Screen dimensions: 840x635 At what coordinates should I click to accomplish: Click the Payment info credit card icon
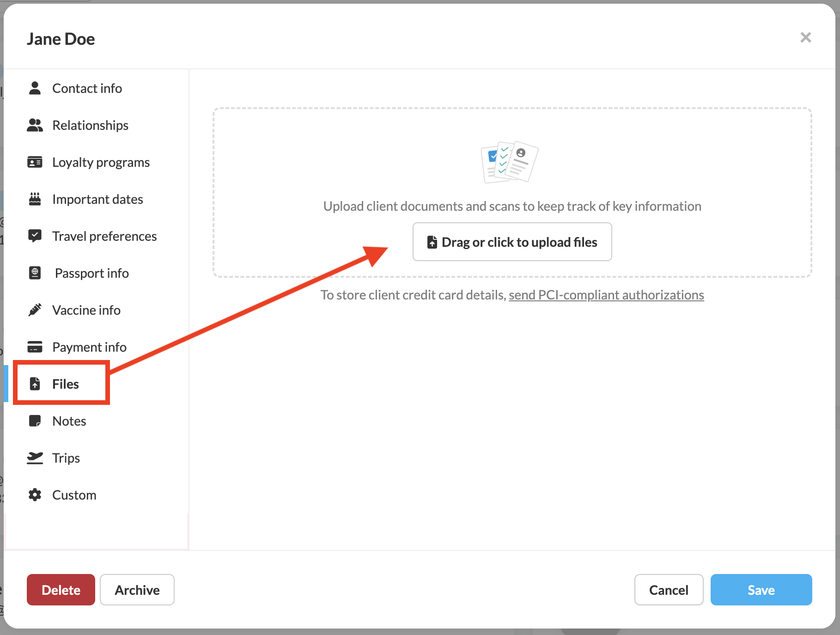35,347
